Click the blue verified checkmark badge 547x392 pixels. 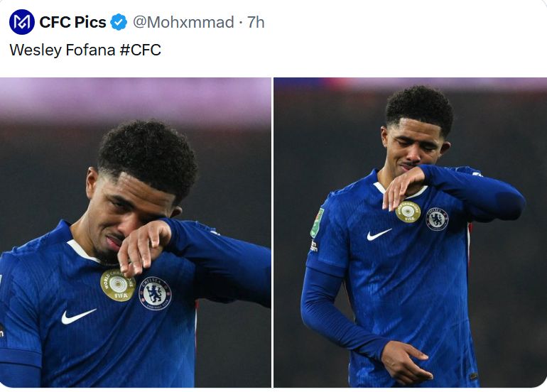tap(118, 22)
